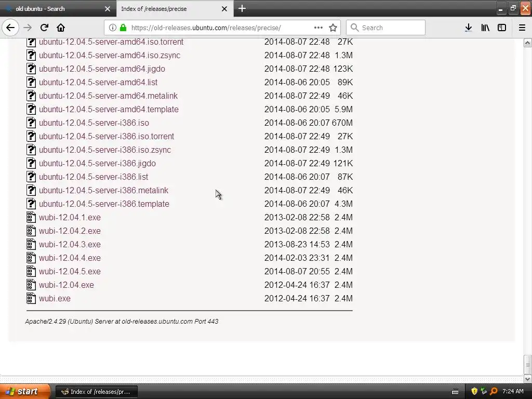Open the Library bookmarks icon
This screenshot has height=399, width=532.
click(485, 28)
